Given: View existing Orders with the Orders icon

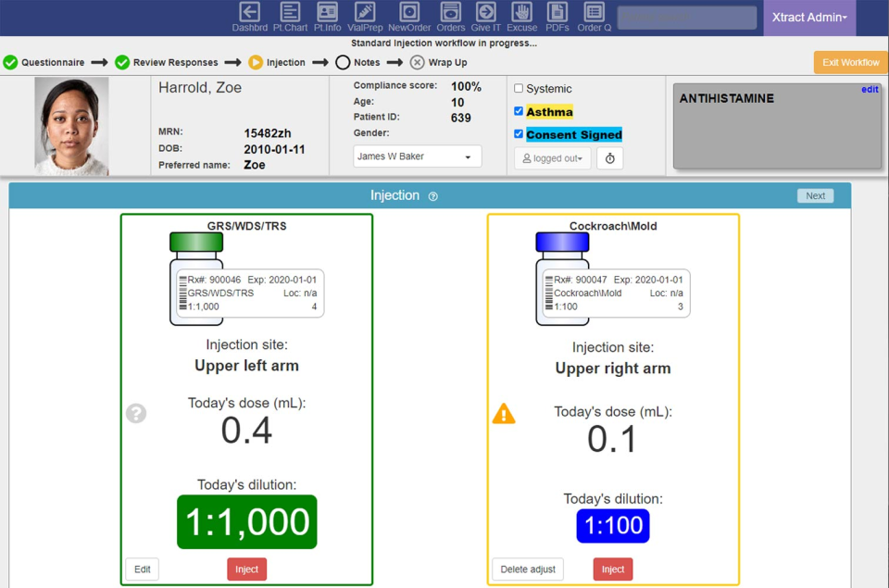Looking at the screenshot, I should tap(450, 15).
